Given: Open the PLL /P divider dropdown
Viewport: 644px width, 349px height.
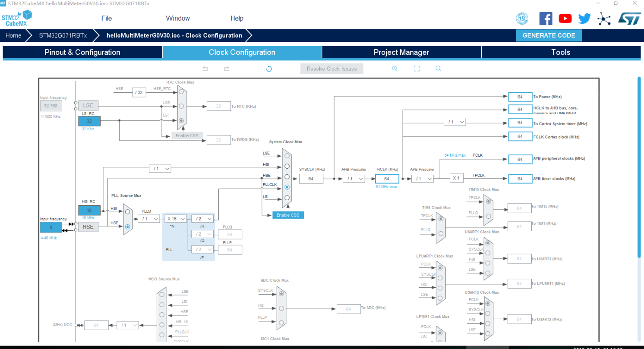Looking at the screenshot, I should (x=202, y=249).
